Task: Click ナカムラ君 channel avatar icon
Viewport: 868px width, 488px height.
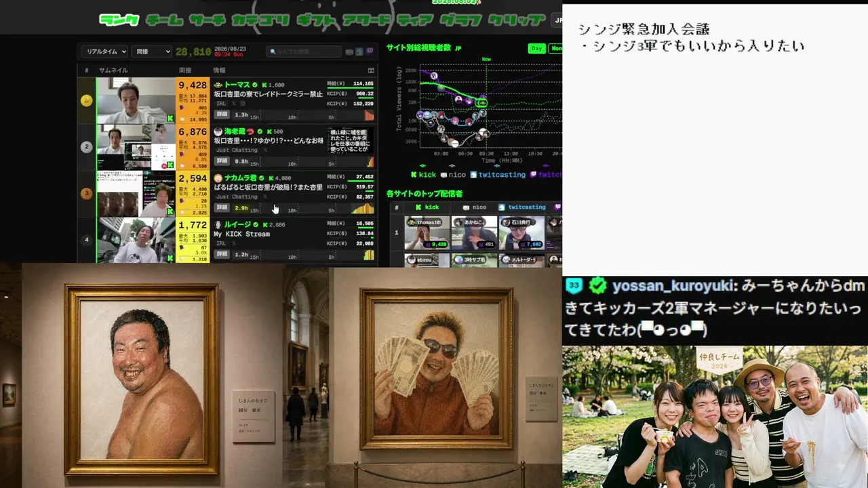Action: (218, 178)
